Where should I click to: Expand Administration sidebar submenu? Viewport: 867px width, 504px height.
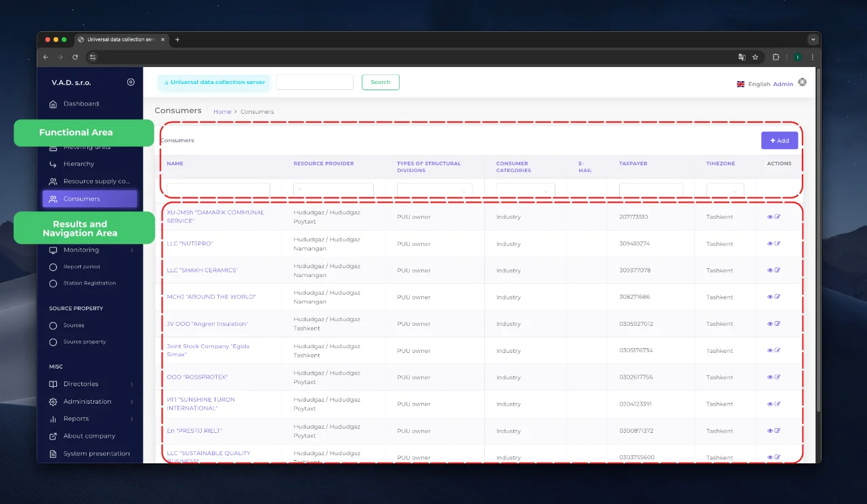tap(91, 402)
